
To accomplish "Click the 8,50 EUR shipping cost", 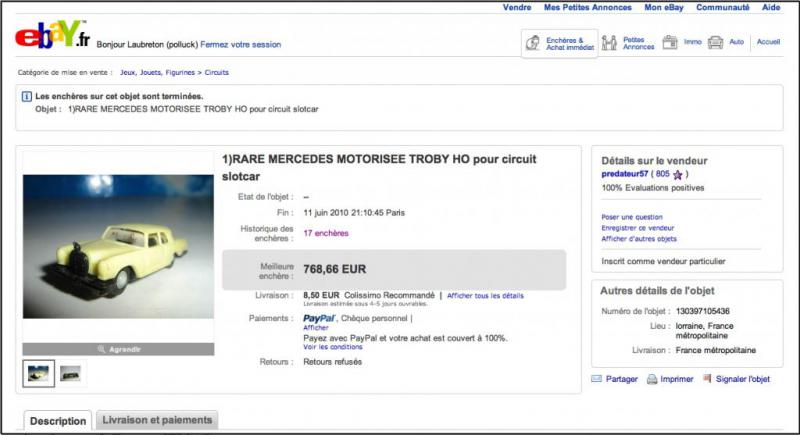I will point(321,295).
